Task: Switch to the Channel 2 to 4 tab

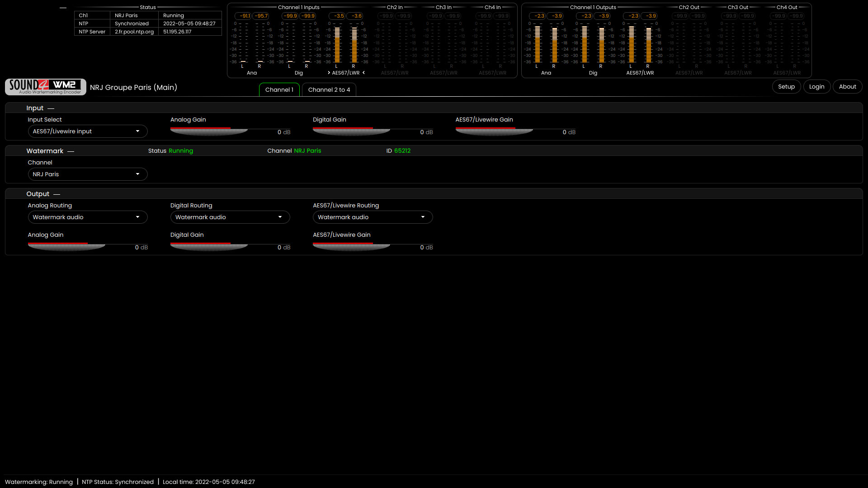Action: (329, 90)
